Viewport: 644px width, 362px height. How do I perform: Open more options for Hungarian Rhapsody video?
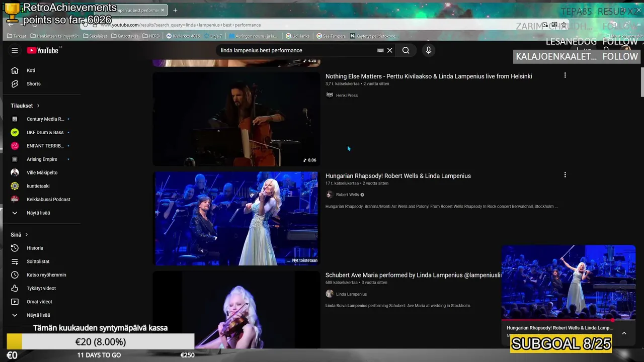coord(565,175)
